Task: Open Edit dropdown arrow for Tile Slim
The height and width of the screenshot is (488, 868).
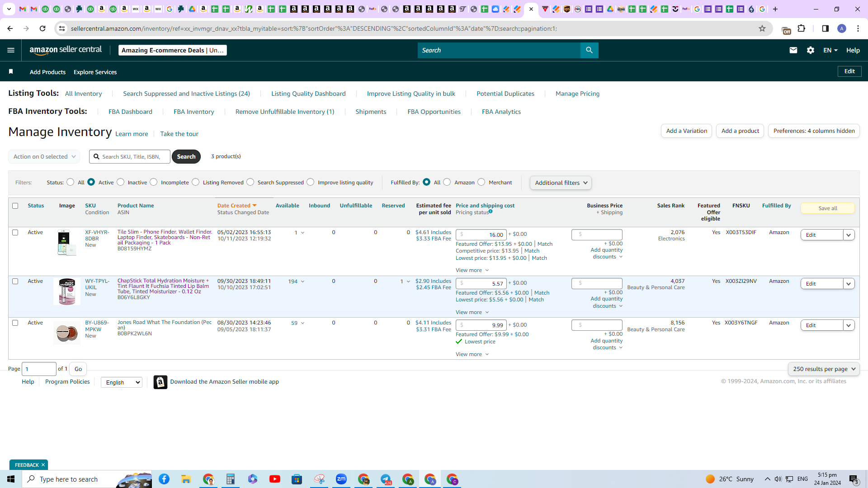Action: [849, 235]
